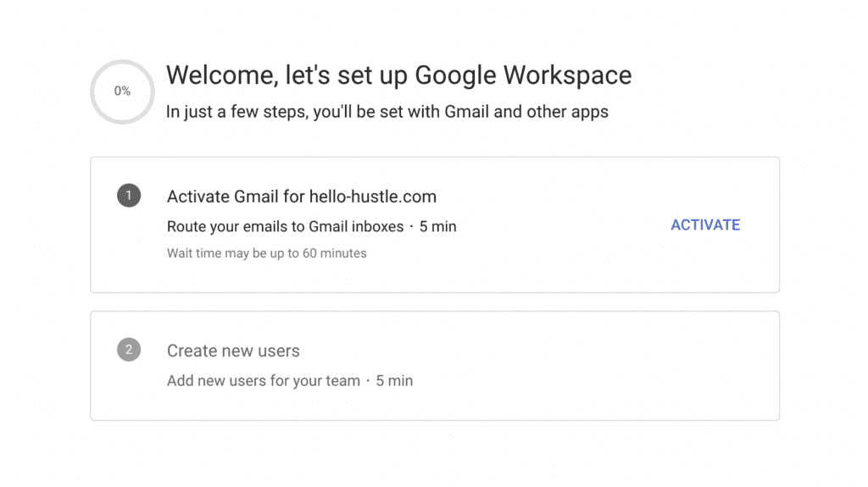Viewport: 868px width, 487px height.
Task: Click the 'Wait time may be up to 60 minutes' note
Action: (x=266, y=253)
